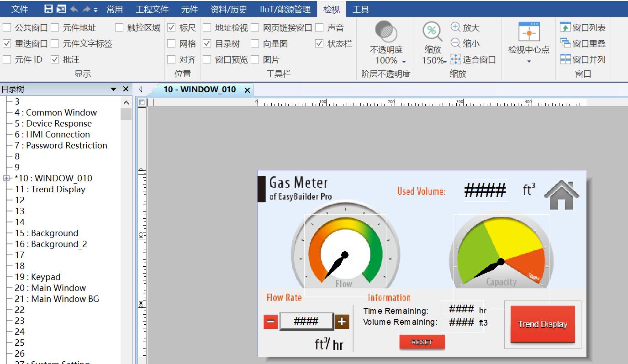Click the ruler origin icon at canvas corner
Screen dimensions: 628x364
142,102
